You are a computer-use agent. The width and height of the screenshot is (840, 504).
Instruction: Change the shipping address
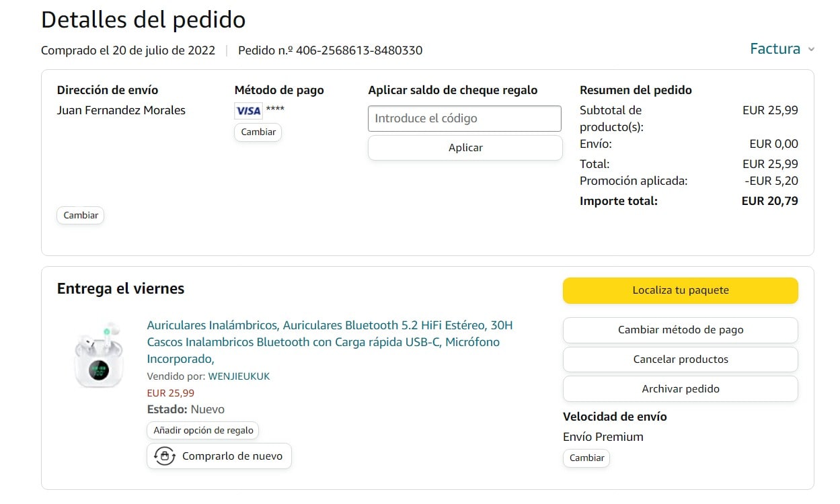pyautogui.click(x=81, y=216)
